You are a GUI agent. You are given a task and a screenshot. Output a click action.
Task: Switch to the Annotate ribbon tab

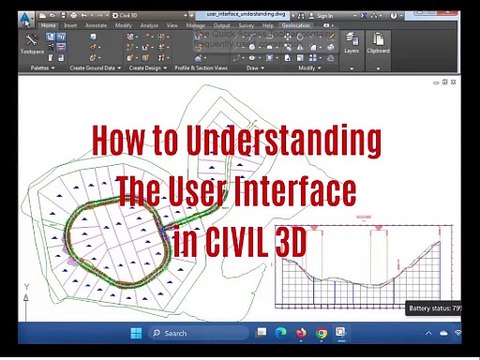96,25
